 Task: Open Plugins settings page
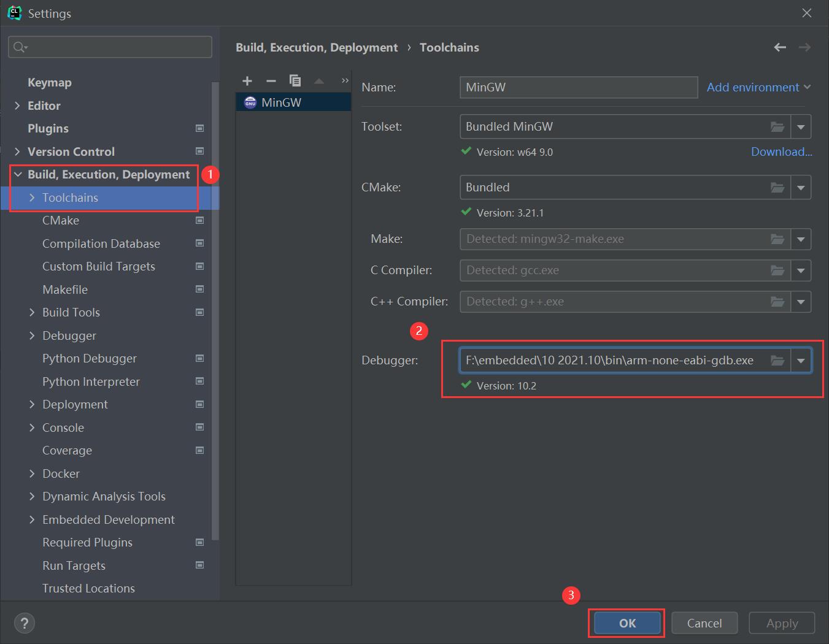pos(48,128)
